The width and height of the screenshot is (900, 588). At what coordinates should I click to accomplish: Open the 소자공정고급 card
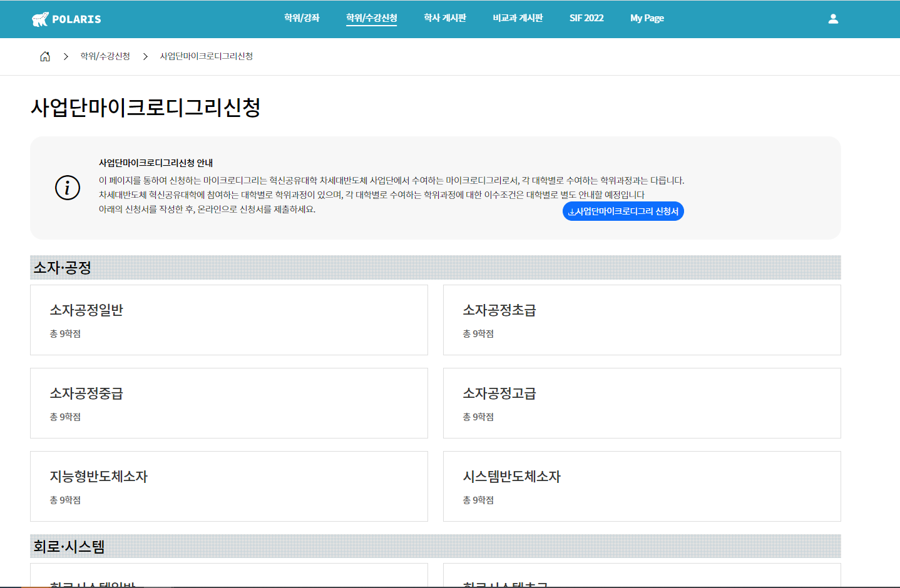click(x=642, y=403)
